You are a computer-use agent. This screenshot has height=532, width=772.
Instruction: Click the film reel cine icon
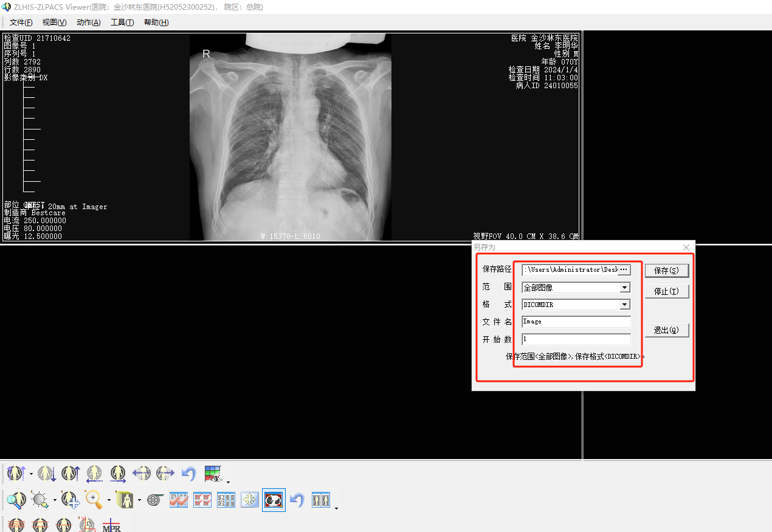point(155,500)
